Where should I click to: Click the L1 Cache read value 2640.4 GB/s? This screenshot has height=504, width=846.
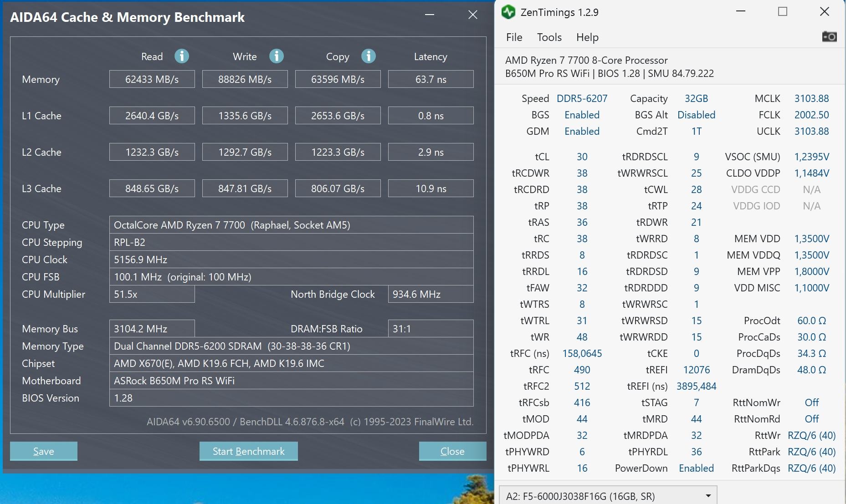pos(152,116)
